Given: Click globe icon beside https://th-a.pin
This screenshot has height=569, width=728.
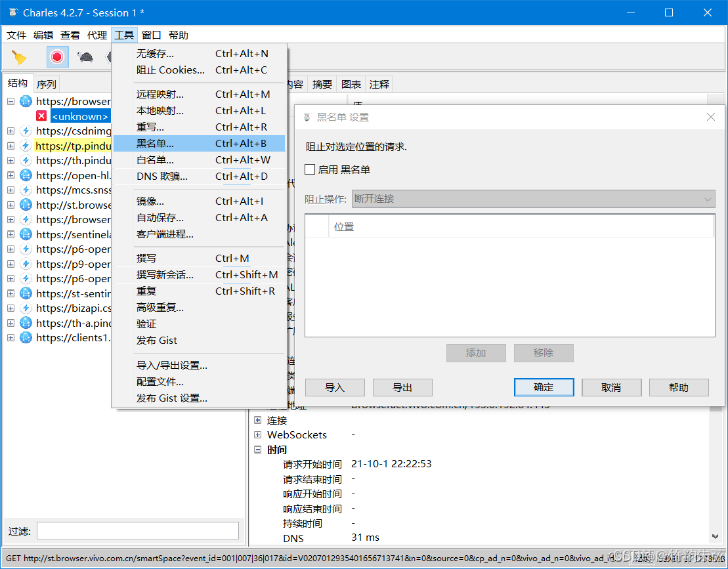Looking at the screenshot, I should (x=26, y=323).
